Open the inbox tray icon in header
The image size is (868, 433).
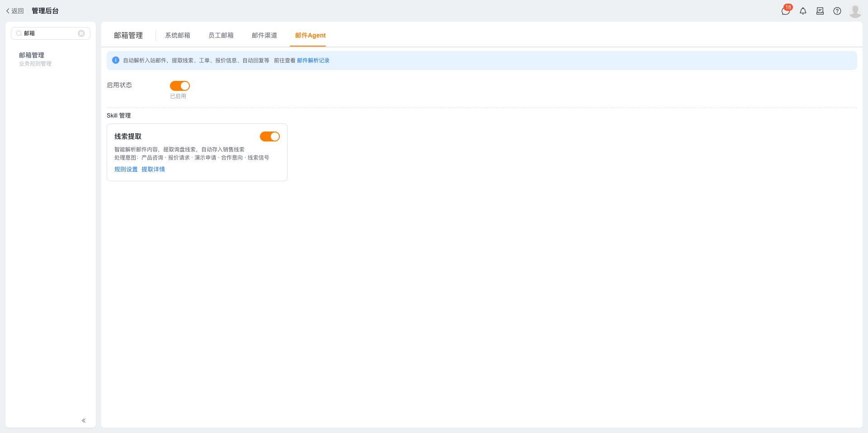tap(820, 11)
